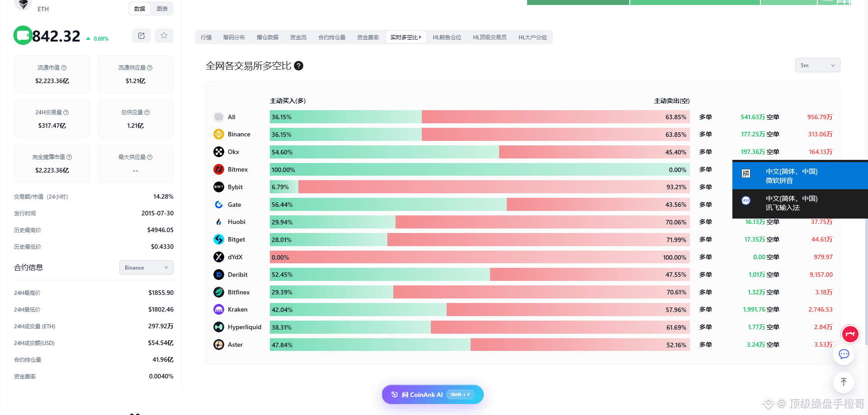
Task: Switch to 数据 view toggle
Action: pyautogui.click(x=140, y=9)
